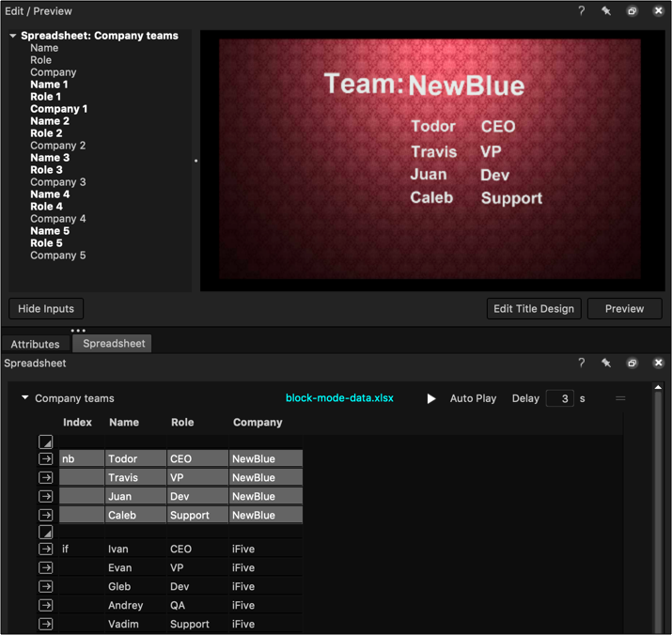The width and height of the screenshot is (672, 635).
Task: Pin the Spreadsheet panel
Action: click(x=606, y=363)
